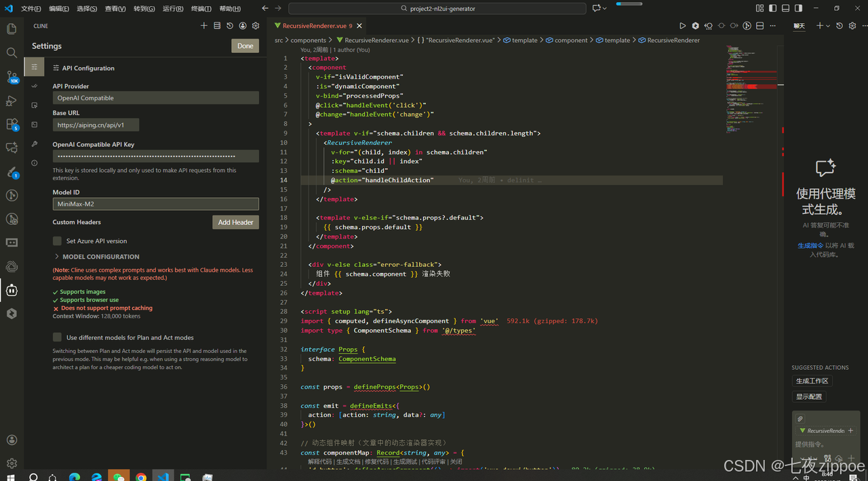Open the 文件(F) menu

[x=31, y=9]
